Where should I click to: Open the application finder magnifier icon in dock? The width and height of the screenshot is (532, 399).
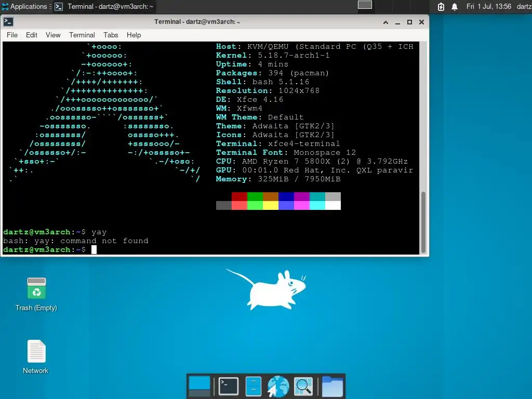(303, 386)
